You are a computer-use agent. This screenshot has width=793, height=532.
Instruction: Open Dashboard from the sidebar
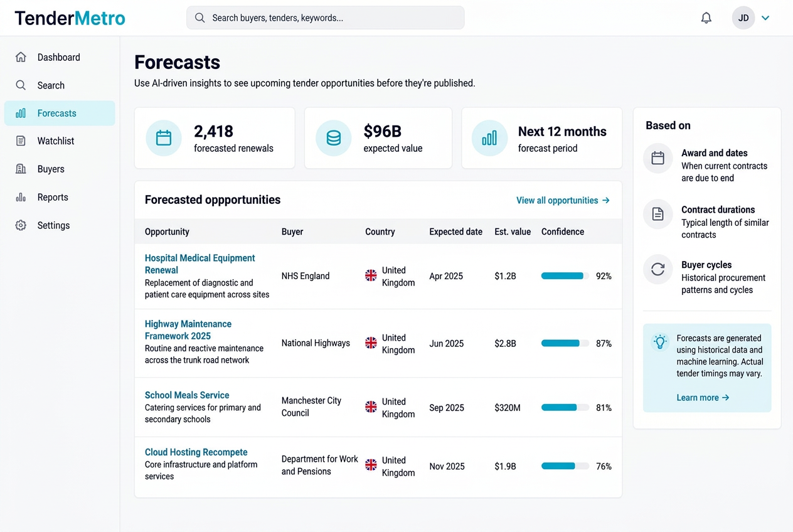[x=60, y=57]
